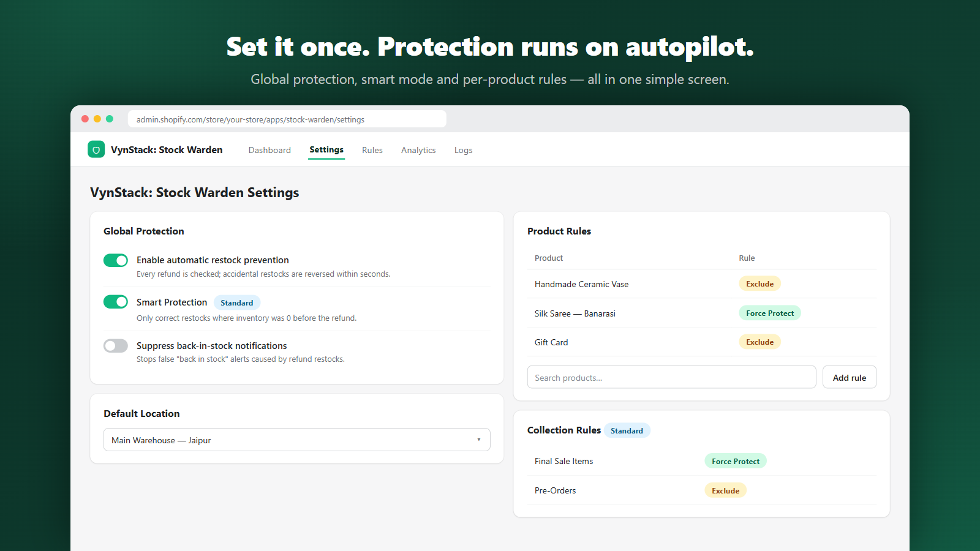This screenshot has width=980, height=551.
Task: Click the Product Rules section heading
Action: pyautogui.click(x=559, y=231)
